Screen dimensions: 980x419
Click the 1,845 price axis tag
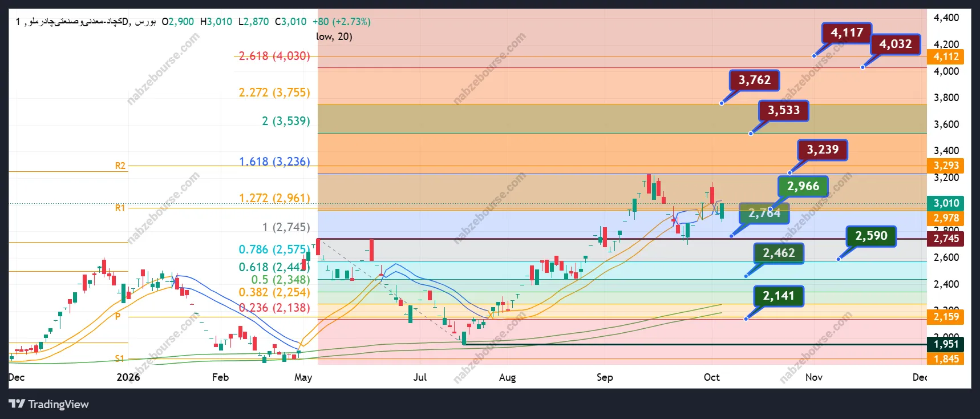pyautogui.click(x=946, y=359)
